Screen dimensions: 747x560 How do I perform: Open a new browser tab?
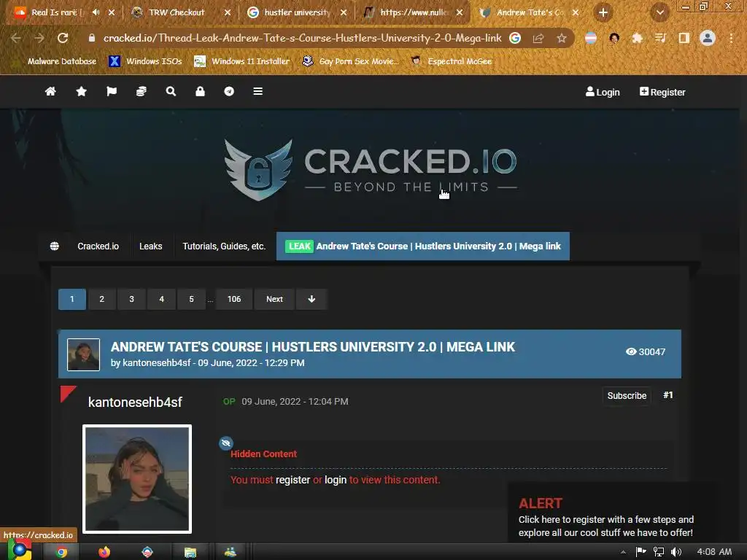click(x=603, y=12)
